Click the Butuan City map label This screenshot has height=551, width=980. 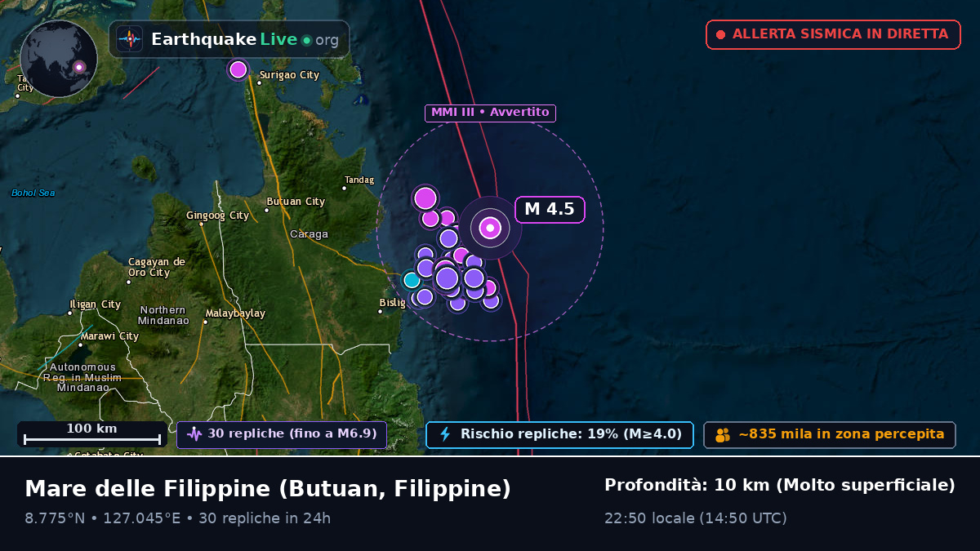296,201
